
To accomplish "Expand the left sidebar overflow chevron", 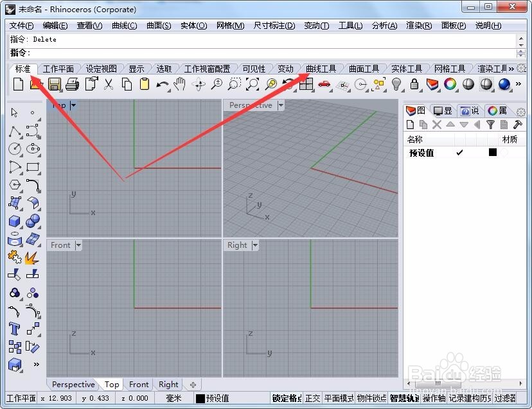I will point(37,365).
